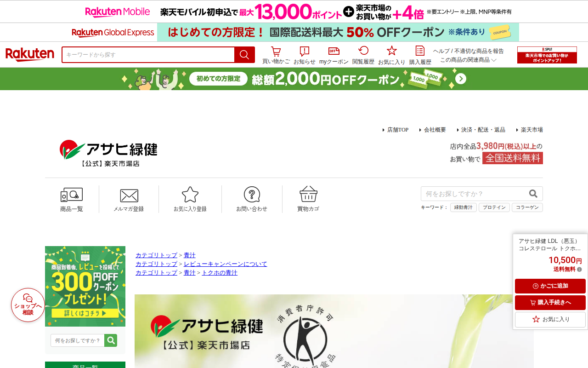Click the Rakuten search keyword field
The height and width of the screenshot is (368, 588).
click(x=148, y=55)
